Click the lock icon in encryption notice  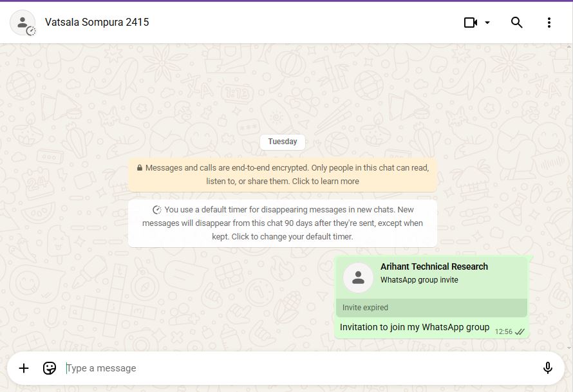point(139,168)
